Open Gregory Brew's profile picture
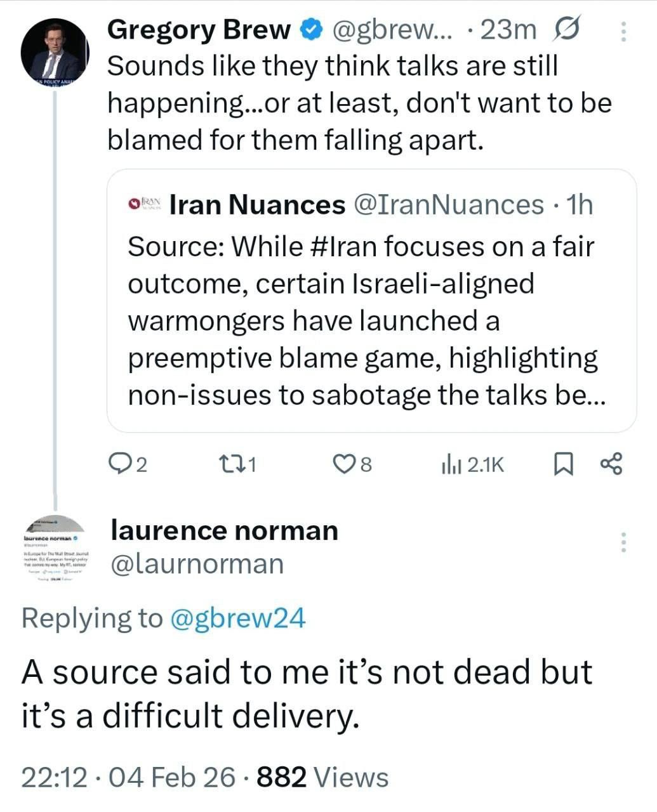The height and width of the screenshot is (812, 657). point(55,53)
